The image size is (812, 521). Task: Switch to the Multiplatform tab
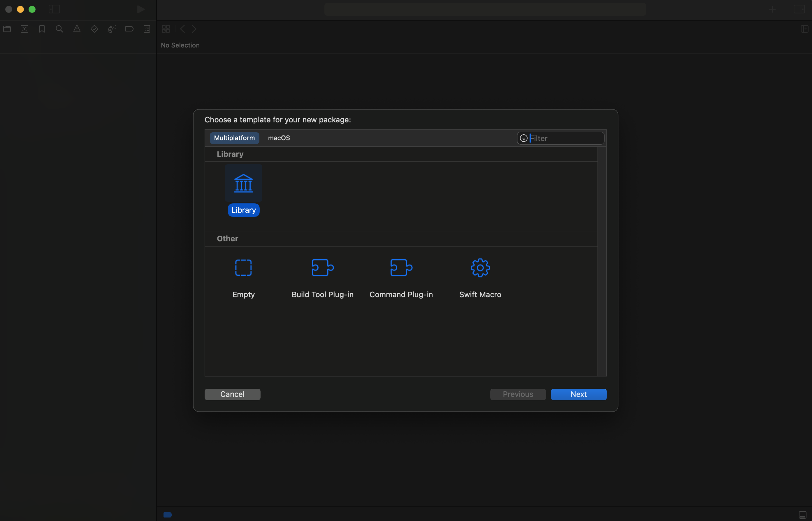(x=234, y=138)
